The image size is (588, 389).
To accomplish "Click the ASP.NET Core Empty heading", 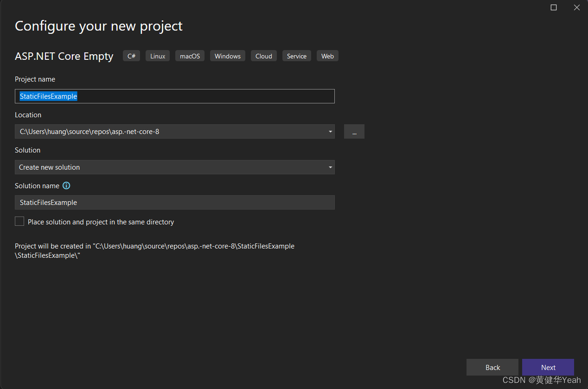I will [x=64, y=56].
